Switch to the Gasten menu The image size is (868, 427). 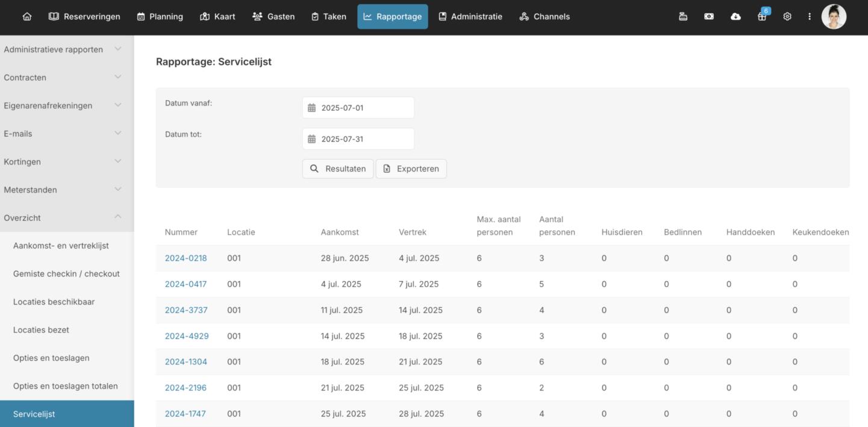coord(273,17)
